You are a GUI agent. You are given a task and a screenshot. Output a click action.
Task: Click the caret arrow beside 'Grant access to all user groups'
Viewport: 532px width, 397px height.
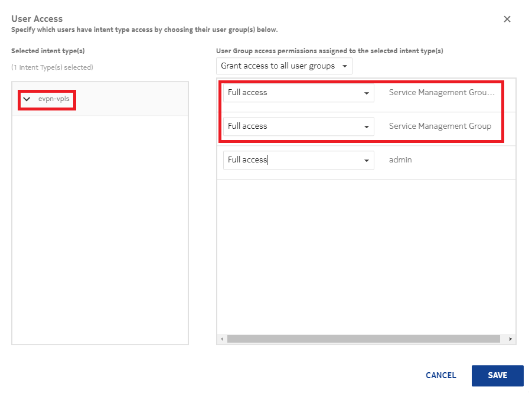click(345, 66)
